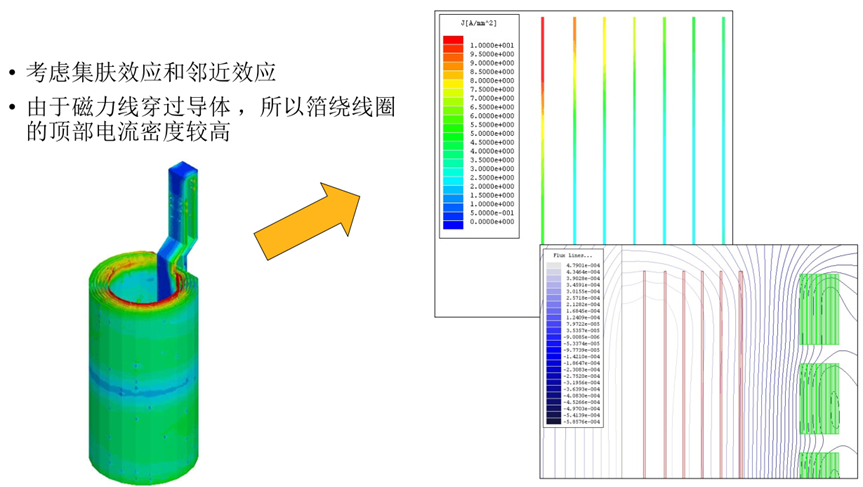Click the legend value 8.5000e+000
Screen dimensions: 863x487
point(492,72)
